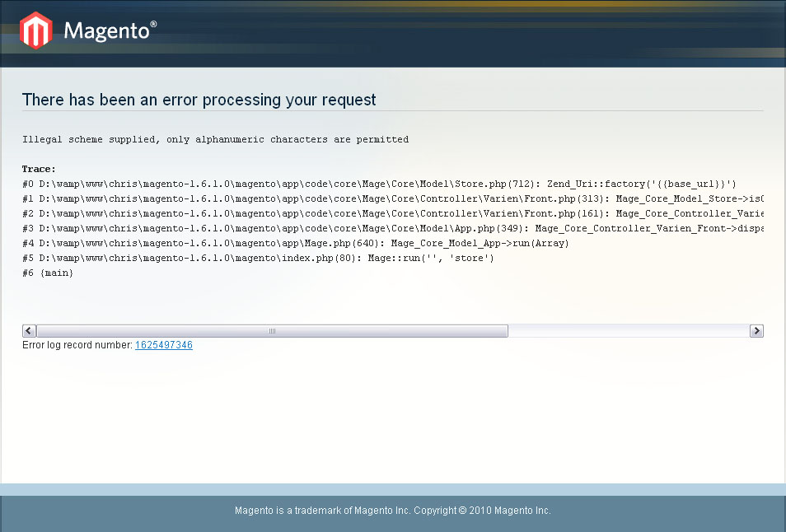Click the Magento logo icon
Viewport: 786px width, 532px height.
click(35, 30)
